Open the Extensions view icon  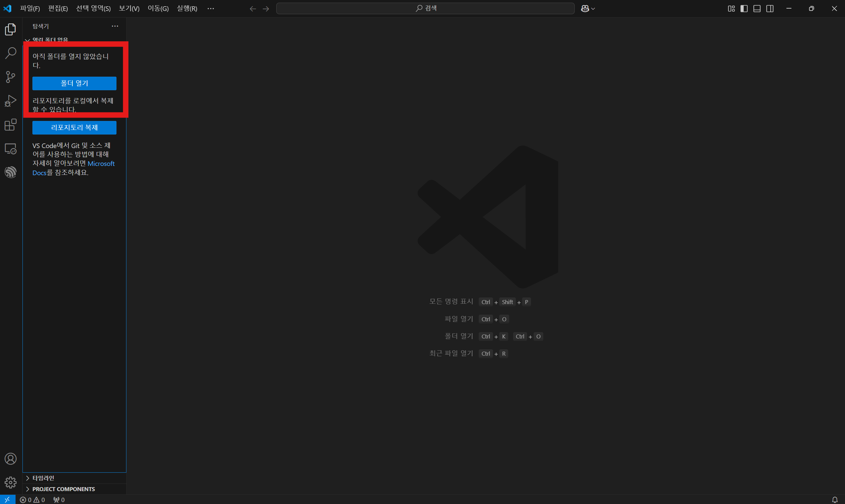coord(11,125)
